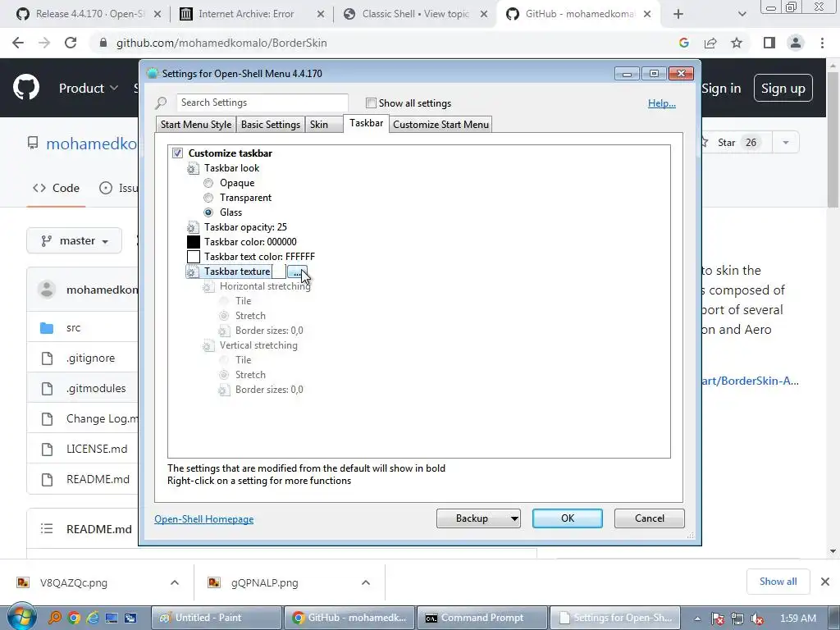Switch to Command Prompt taskbar window

coord(482,618)
